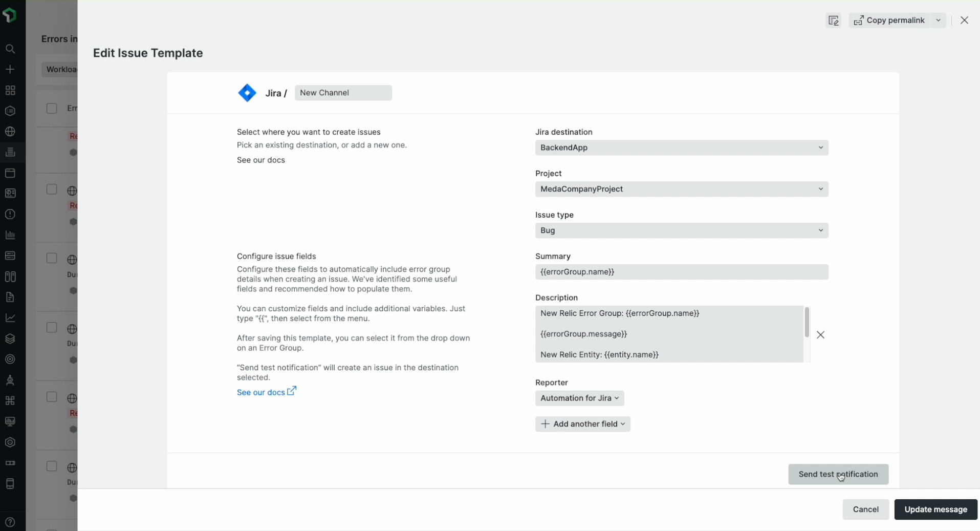Click the stacked layers icon in sidebar
980x531 pixels.
[x=10, y=339]
